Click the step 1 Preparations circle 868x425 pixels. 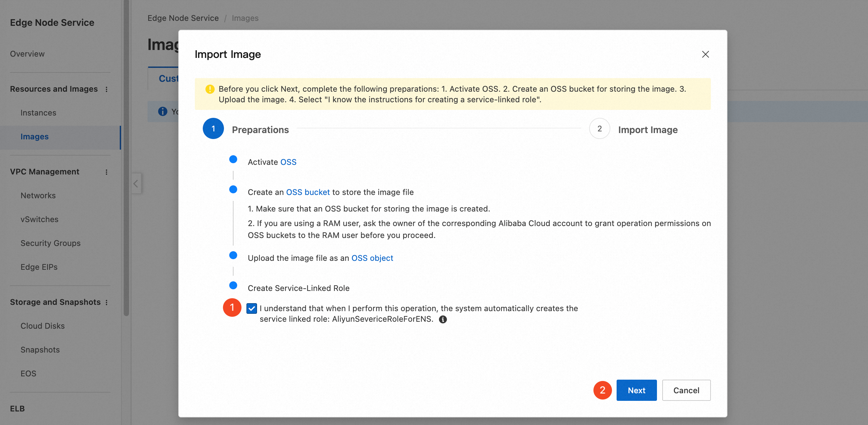[x=213, y=128]
